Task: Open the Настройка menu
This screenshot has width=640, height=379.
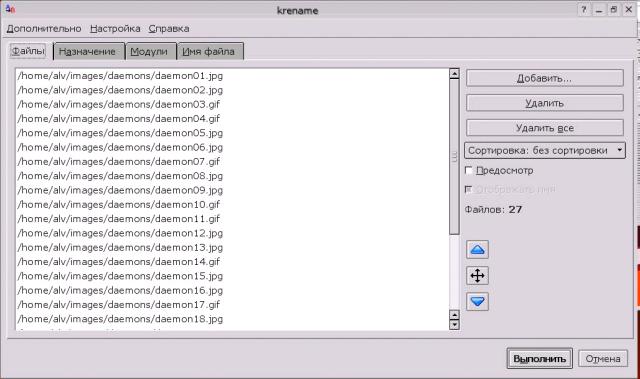Action: (x=115, y=29)
